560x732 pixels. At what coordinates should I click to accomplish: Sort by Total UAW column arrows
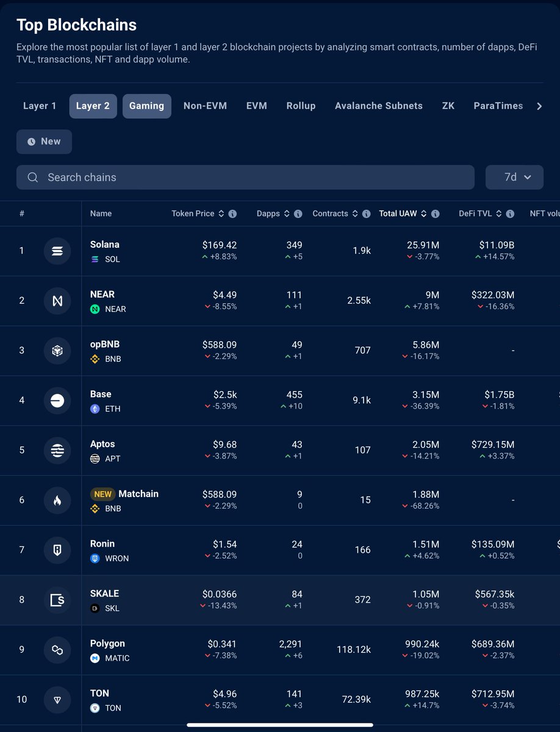[424, 214]
